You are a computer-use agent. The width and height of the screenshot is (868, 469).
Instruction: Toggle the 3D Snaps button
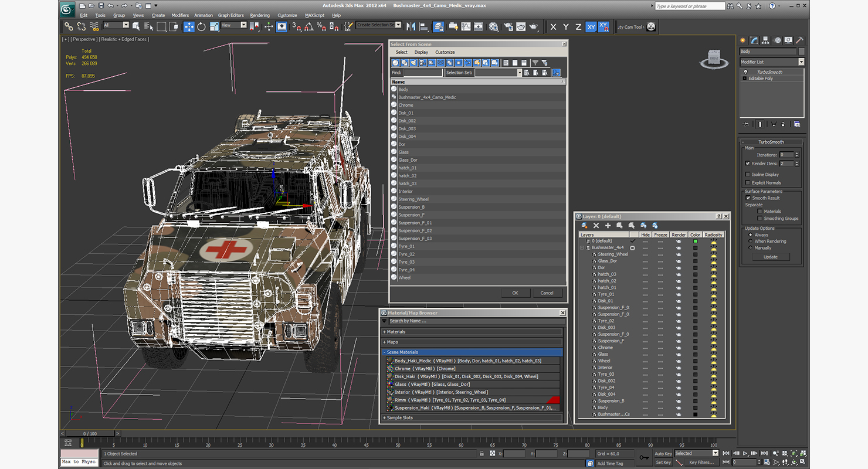[x=296, y=26]
